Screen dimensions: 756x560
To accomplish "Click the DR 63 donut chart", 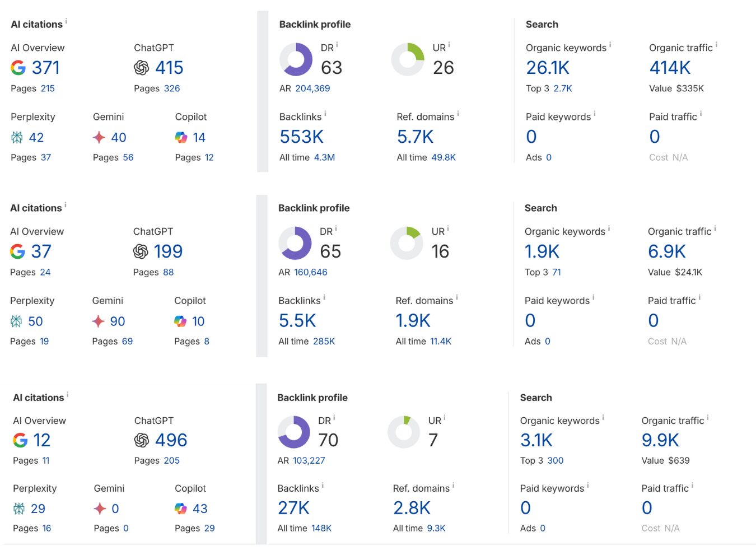I will 296,60.
